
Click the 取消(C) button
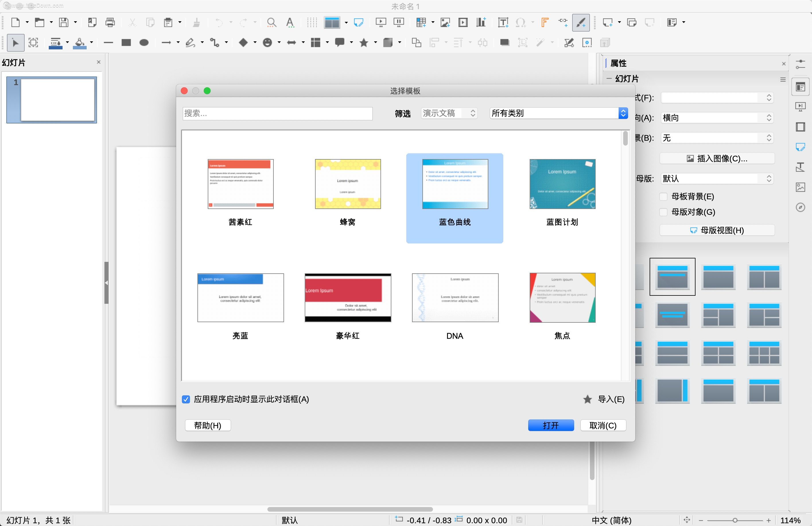point(603,425)
